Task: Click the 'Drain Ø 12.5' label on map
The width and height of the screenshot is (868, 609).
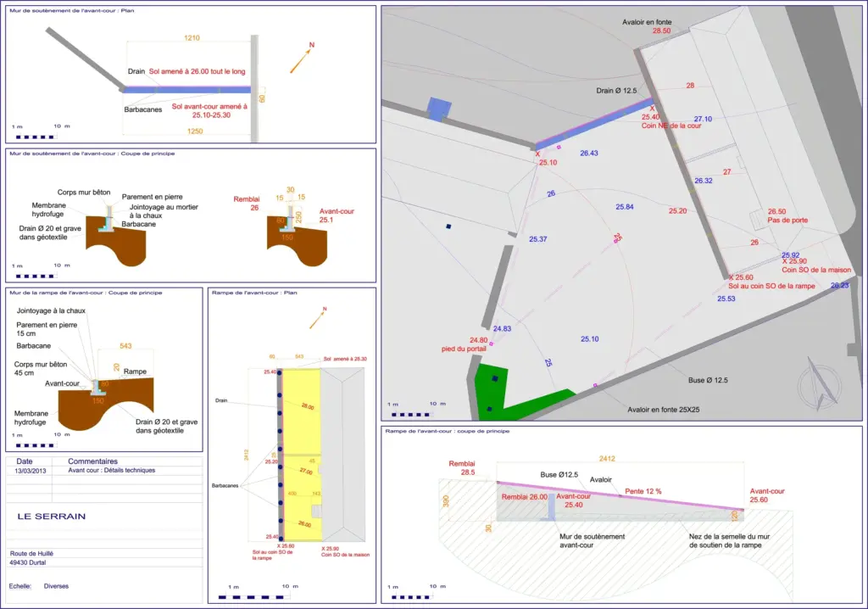Action: click(616, 90)
